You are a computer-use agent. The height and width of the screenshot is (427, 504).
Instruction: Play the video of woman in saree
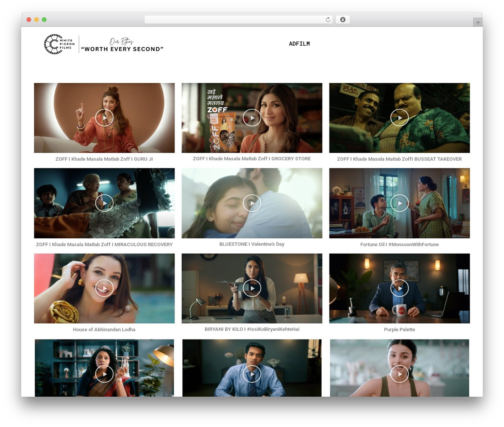coord(104,374)
